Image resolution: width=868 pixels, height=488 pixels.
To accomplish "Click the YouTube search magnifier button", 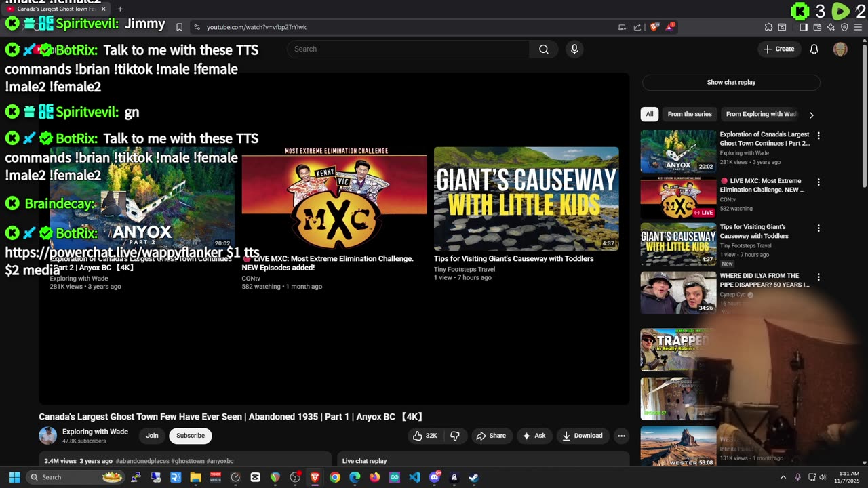I will click(543, 49).
